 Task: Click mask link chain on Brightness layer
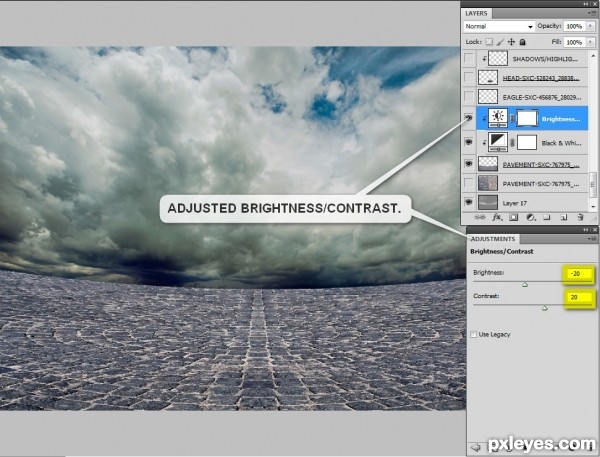512,119
